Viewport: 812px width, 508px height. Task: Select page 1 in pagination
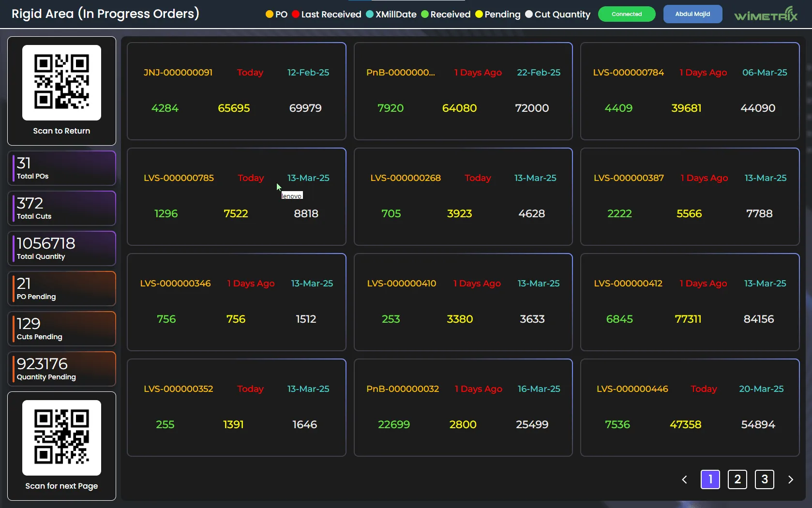coord(710,479)
